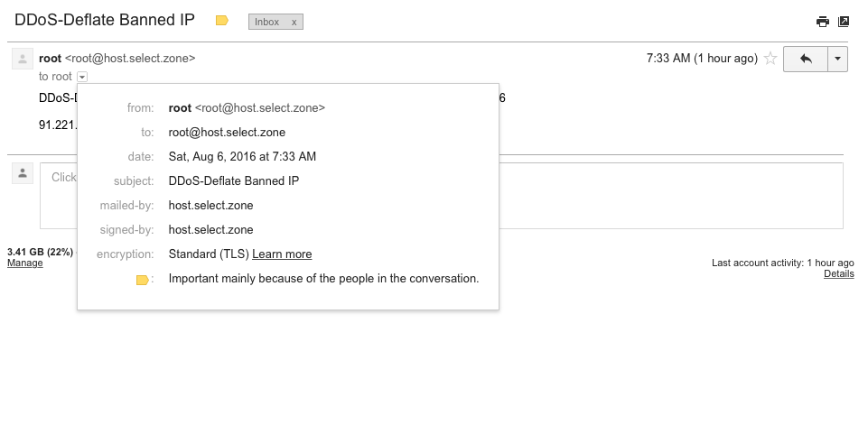Click the mailed-by host.select.zone value
Screen dimensions: 868x434
click(x=211, y=206)
